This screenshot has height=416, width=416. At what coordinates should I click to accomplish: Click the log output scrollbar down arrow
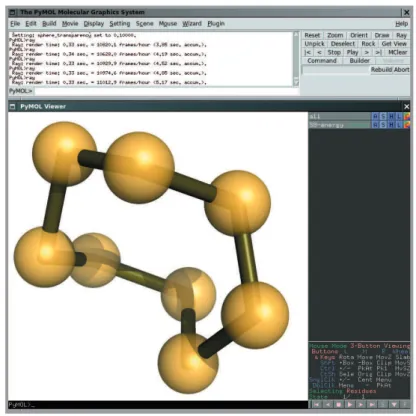point(296,83)
